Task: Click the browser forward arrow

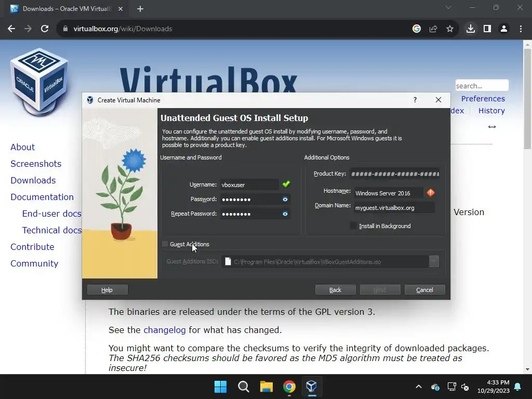Action: pos(28,29)
